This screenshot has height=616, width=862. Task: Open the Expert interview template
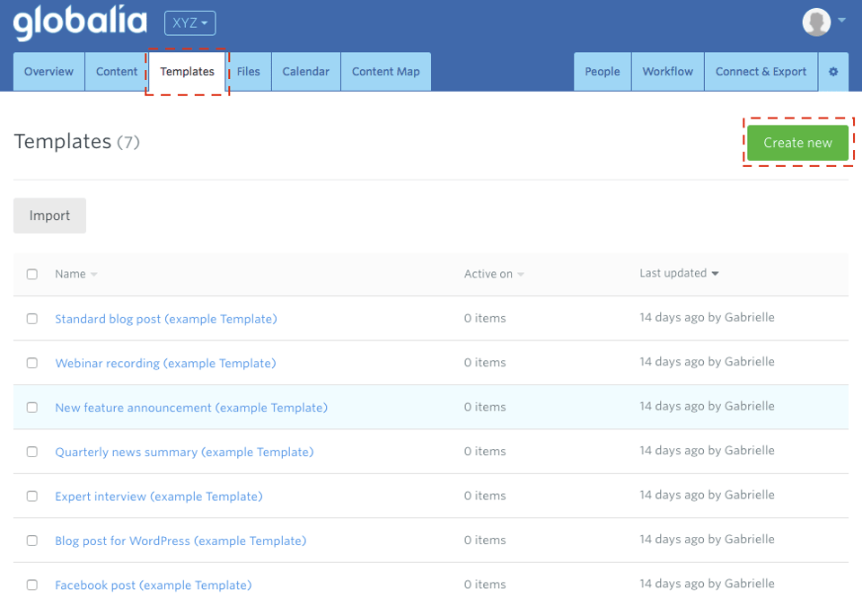[x=158, y=496]
